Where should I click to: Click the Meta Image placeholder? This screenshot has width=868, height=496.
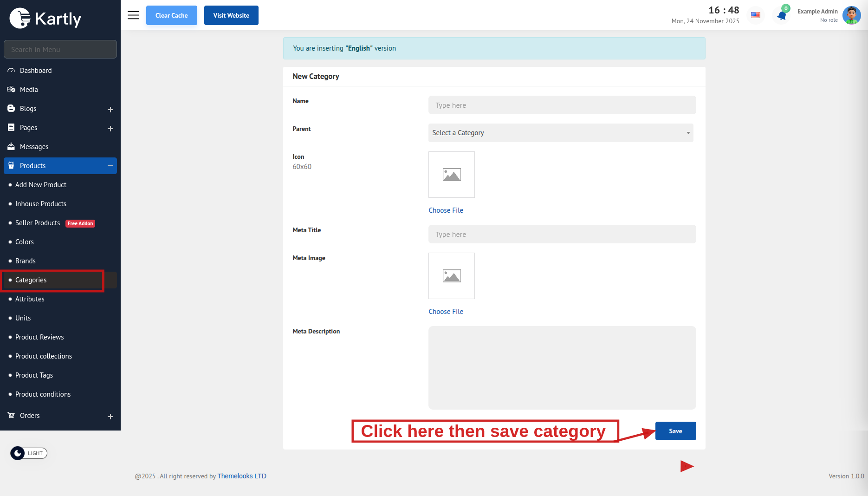pyautogui.click(x=451, y=276)
